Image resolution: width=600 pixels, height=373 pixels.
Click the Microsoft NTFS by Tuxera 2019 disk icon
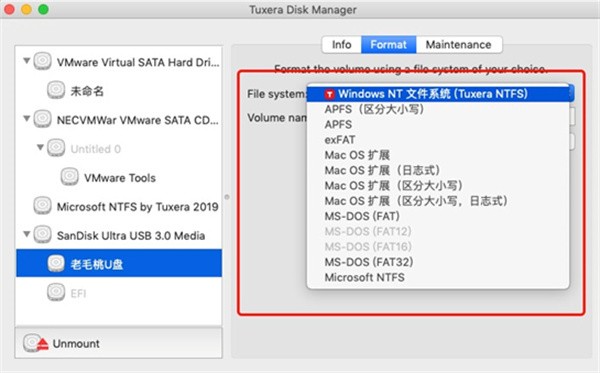click(42, 206)
